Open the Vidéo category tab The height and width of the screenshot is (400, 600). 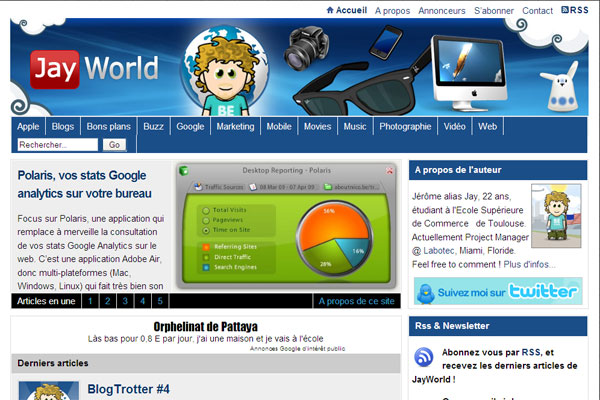(x=454, y=126)
